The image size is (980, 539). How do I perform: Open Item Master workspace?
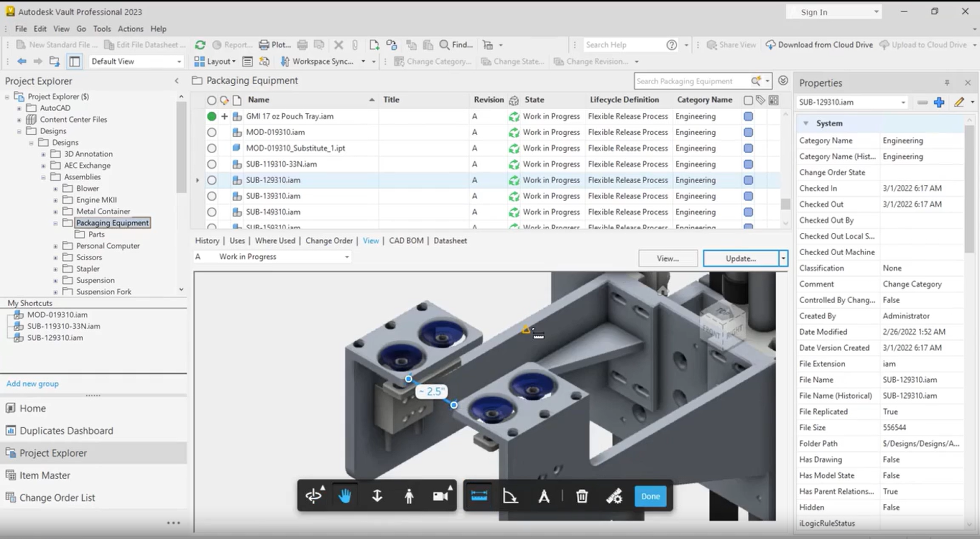point(45,476)
